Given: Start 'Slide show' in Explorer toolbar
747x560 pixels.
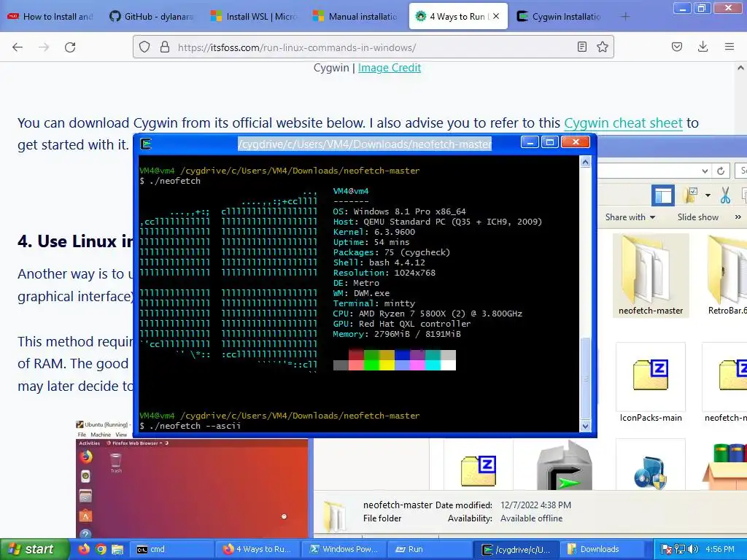Looking at the screenshot, I should tap(698, 217).
